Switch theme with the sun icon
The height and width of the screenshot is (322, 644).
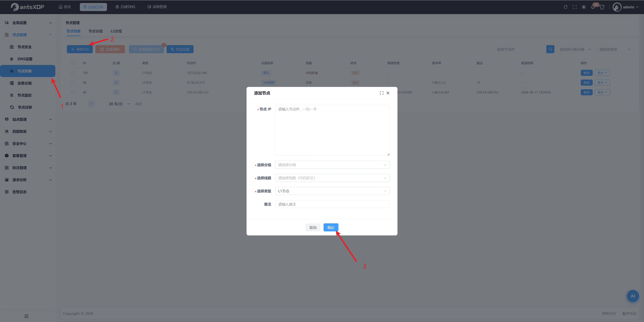(583, 7)
